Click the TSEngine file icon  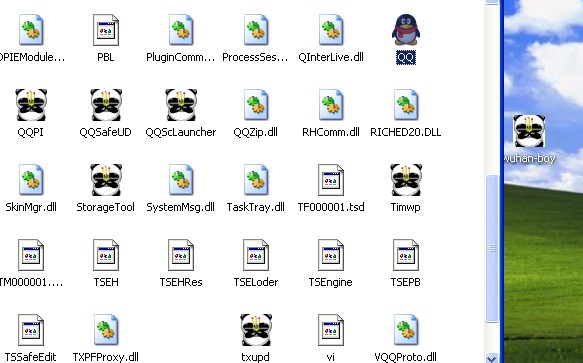tap(331, 255)
